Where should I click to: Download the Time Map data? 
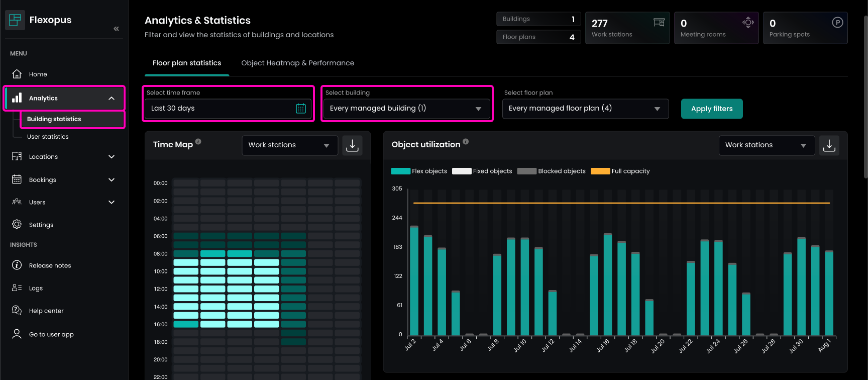coord(352,145)
